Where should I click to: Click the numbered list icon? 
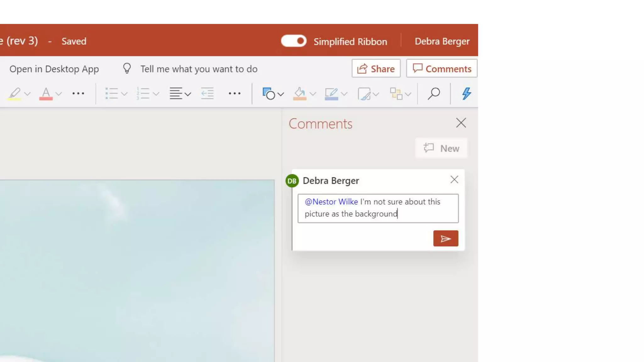143,94
